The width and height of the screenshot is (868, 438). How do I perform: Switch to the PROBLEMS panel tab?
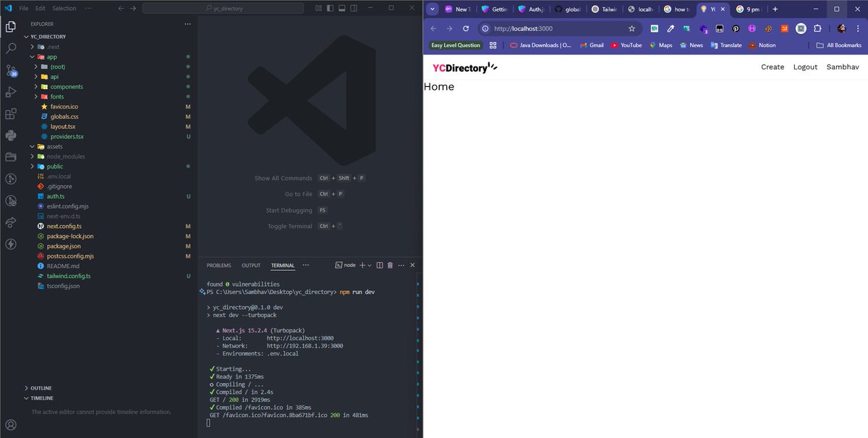tap(218, 266)
